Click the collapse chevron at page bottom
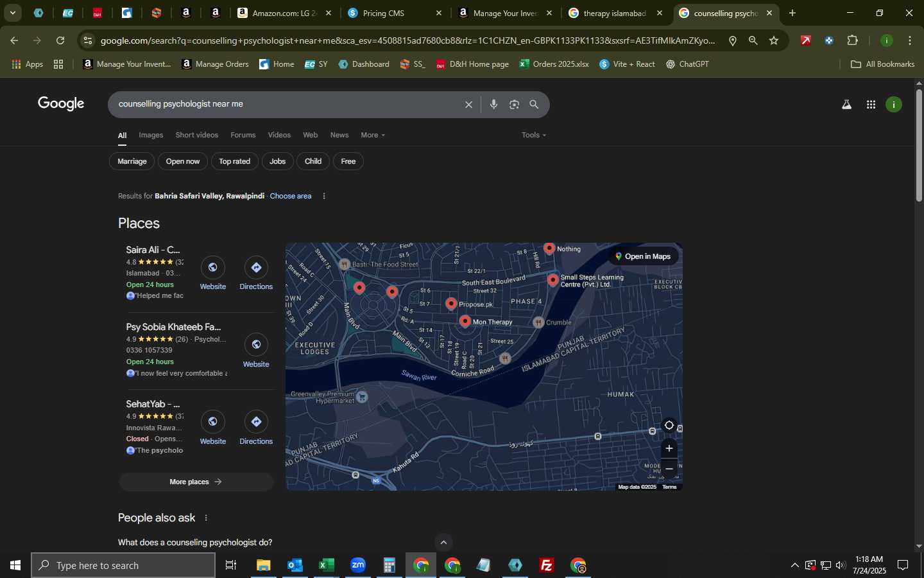This screenshot has width=924, height=578. (443, 543)
